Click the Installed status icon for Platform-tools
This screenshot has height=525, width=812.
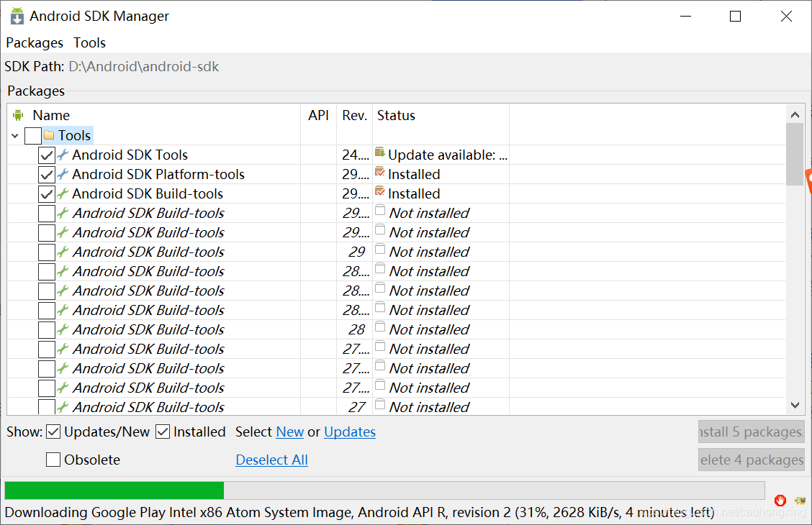click(x=379, y=172)
